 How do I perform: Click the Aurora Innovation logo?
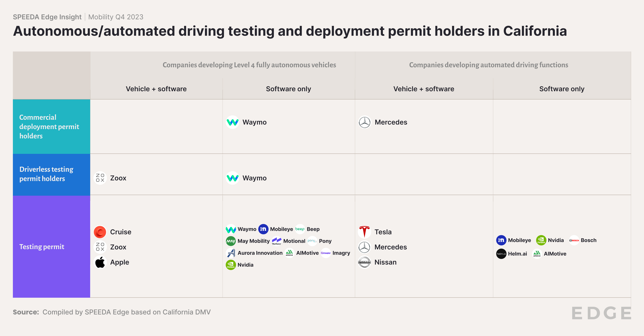(231, 253)
